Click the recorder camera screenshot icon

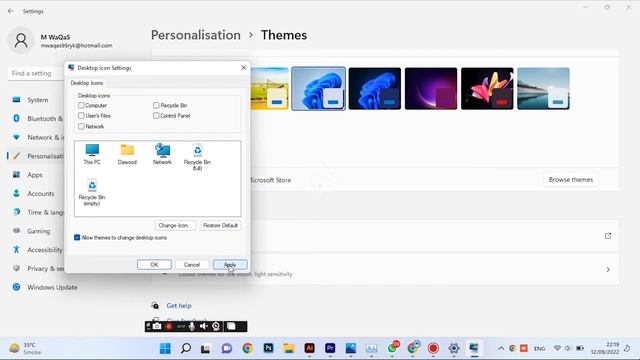click(x=157, y=326)
